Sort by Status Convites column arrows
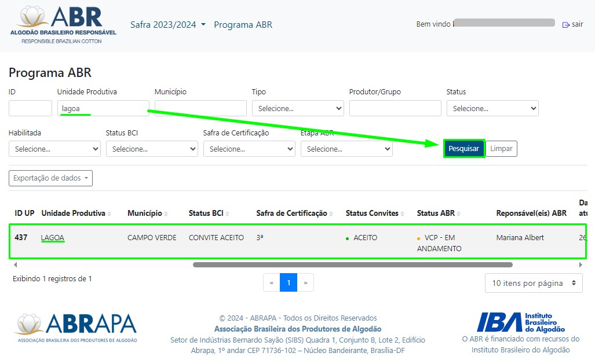Screen dimensions: 595x364 point(403,214)
